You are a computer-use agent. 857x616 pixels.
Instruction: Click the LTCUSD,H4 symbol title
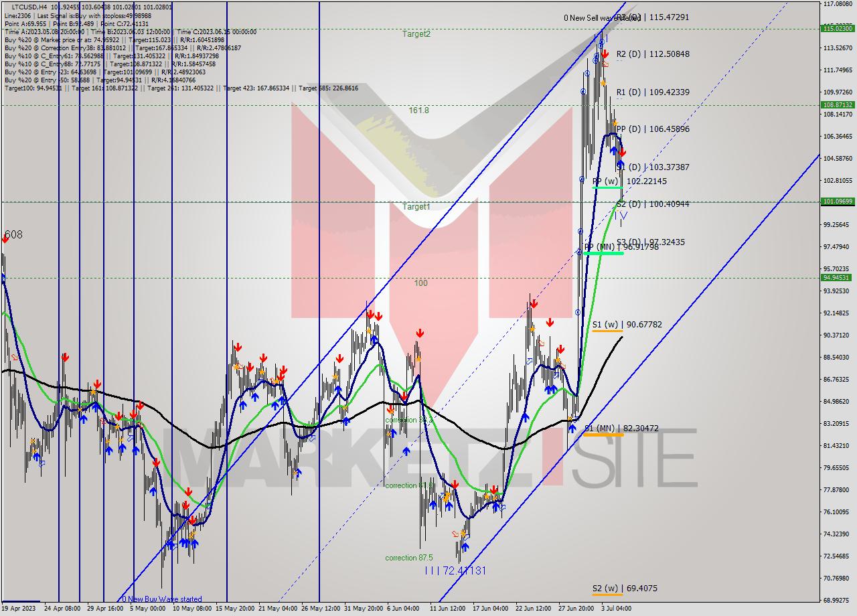(x=29, y=7)
